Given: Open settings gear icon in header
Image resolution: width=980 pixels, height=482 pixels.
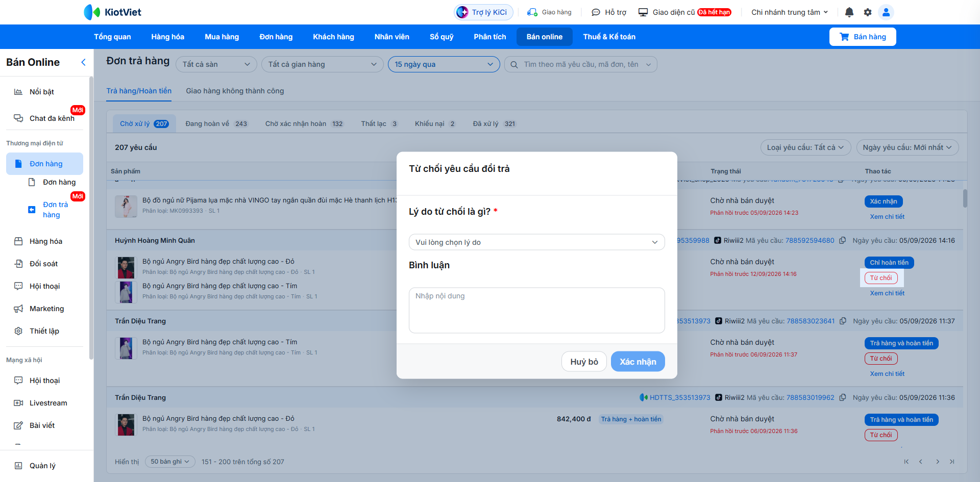Looking at the screenshot, I should (x=868, y=12).
